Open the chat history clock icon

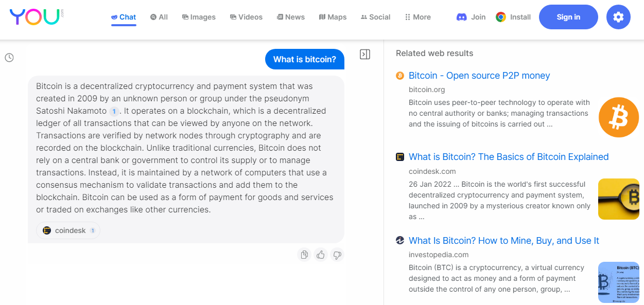(x=9, y=58)
